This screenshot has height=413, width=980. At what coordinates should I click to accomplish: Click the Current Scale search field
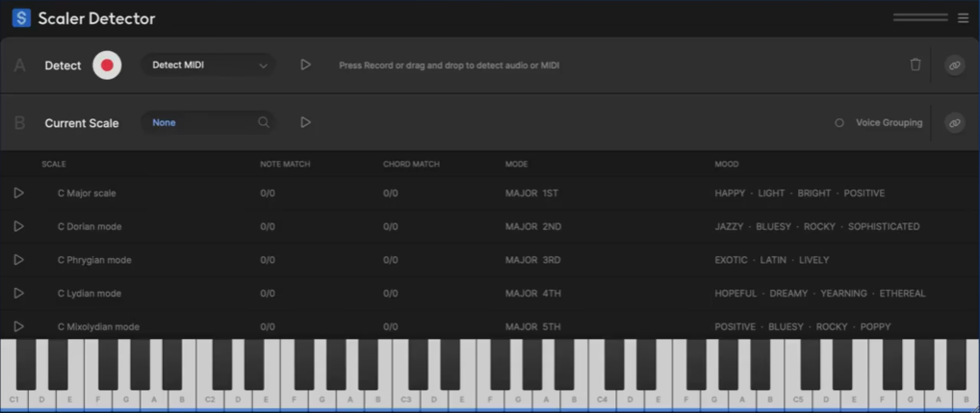[208, 122]
